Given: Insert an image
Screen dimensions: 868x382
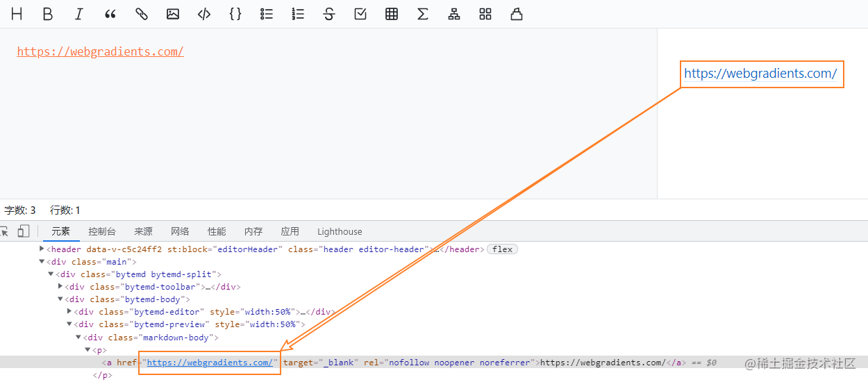Looking at the screenshot, I should point(173,14).
